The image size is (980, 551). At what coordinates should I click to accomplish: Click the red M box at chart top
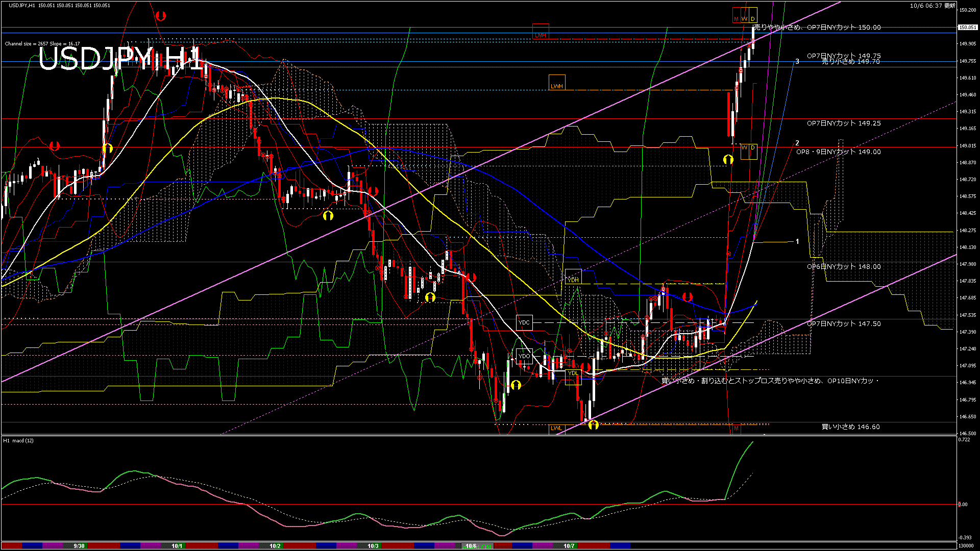(737, 16)
